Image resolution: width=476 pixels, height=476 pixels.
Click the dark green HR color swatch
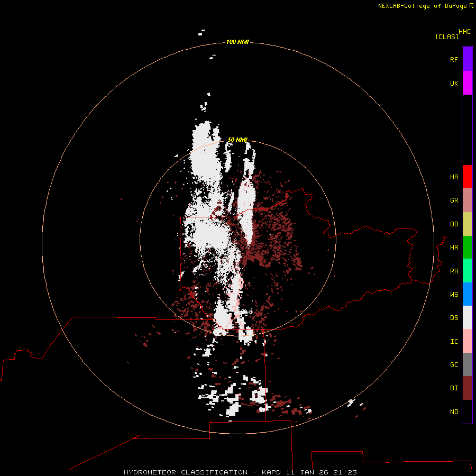[467, 248]
